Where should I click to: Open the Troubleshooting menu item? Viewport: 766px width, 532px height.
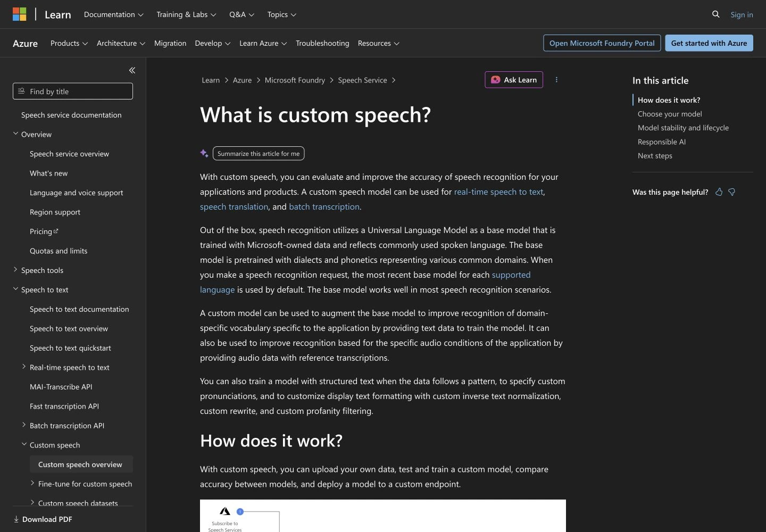[x=322, y=43]
